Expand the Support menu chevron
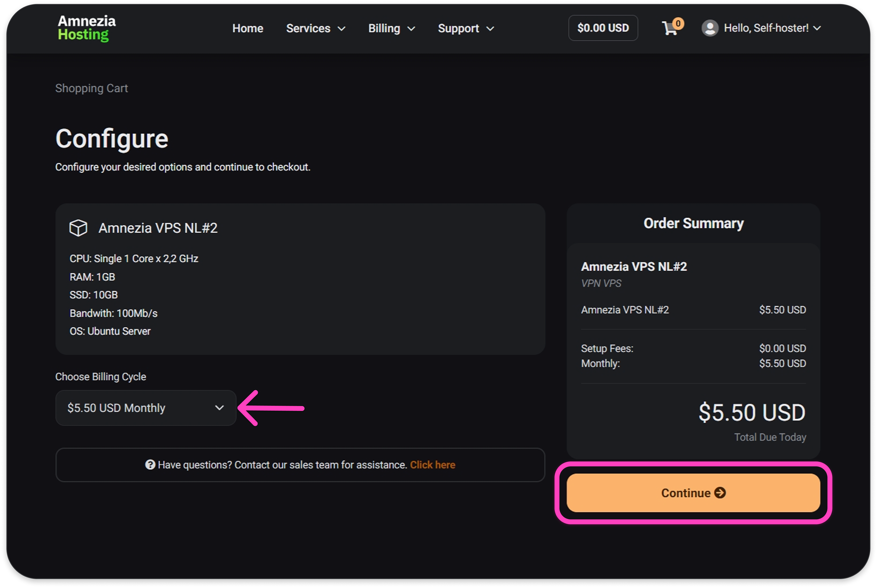Viewport: 877px width, 588px height. tap(490, 29)
